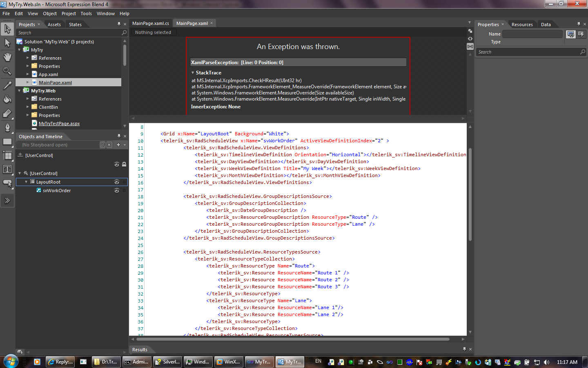The image size is (588, 368).
Task: Click the Name field in Properties
Action: click(x=532, y=34)
